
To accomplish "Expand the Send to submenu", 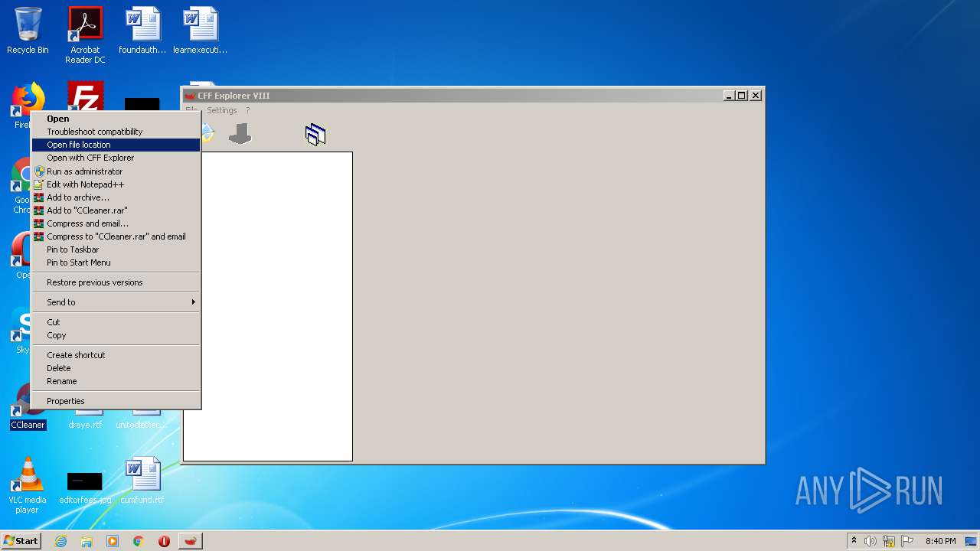I will click(116, 302).
